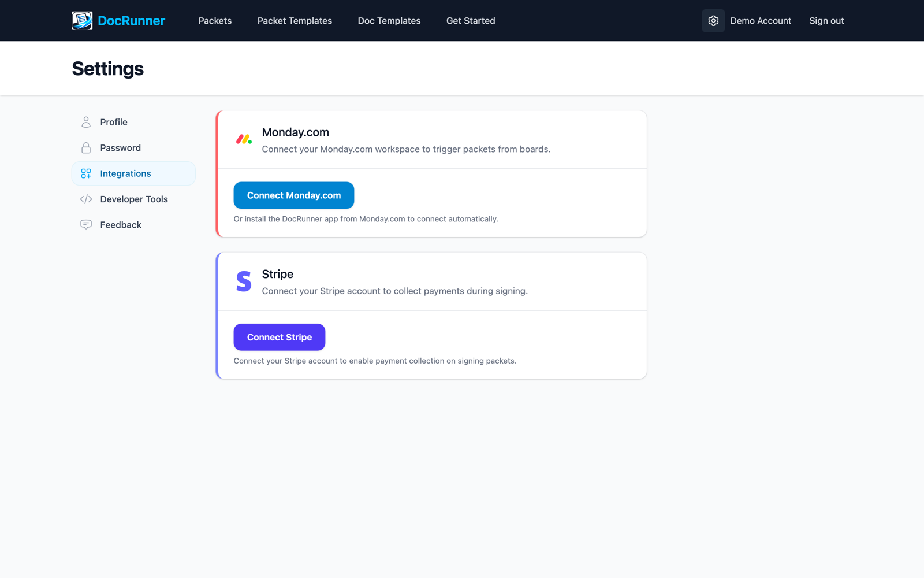Switch to Password settings
Image resolution: width=924 pixels, height=578 pixels.
pos(133,148)
